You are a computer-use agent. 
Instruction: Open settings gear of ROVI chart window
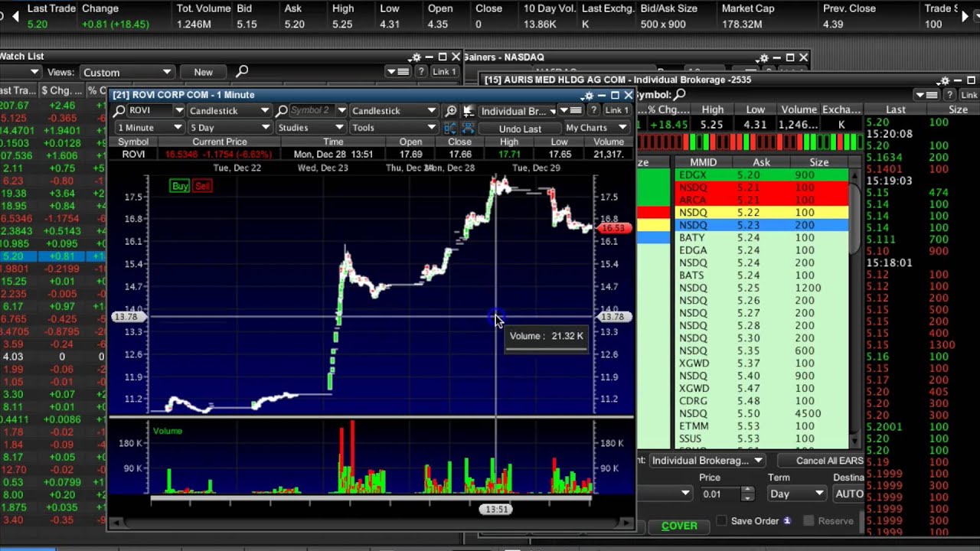[x=587, y=96]
